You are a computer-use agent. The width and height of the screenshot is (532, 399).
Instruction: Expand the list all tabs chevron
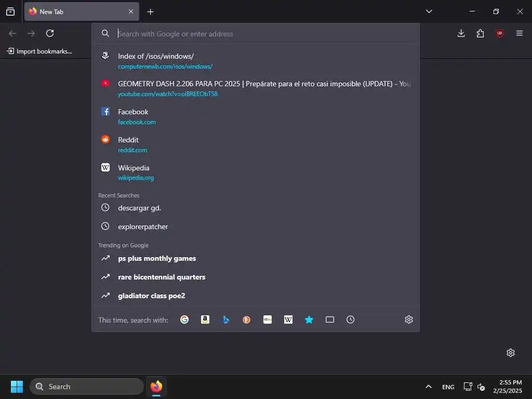tap(429, 11)
